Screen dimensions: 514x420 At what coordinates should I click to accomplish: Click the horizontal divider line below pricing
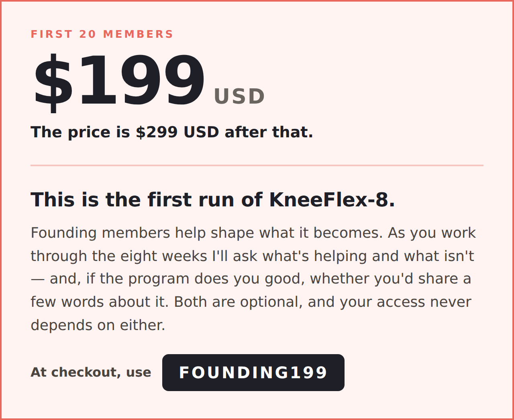257,165
